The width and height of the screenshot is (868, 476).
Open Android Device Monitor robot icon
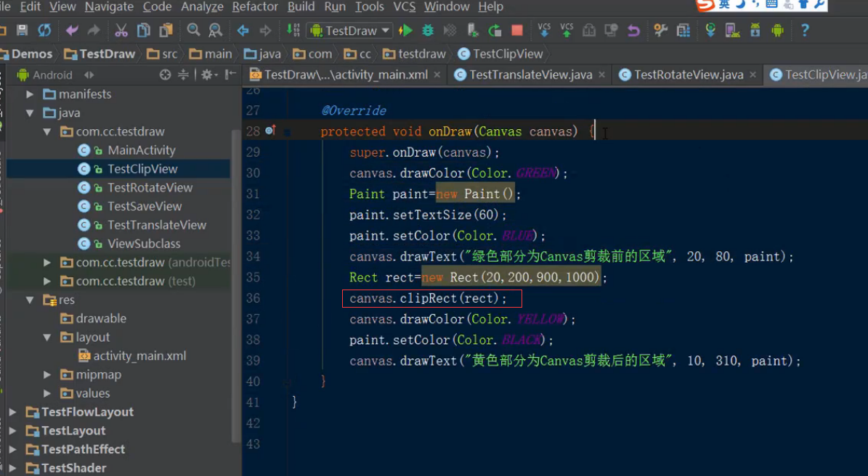coord(777,30)
